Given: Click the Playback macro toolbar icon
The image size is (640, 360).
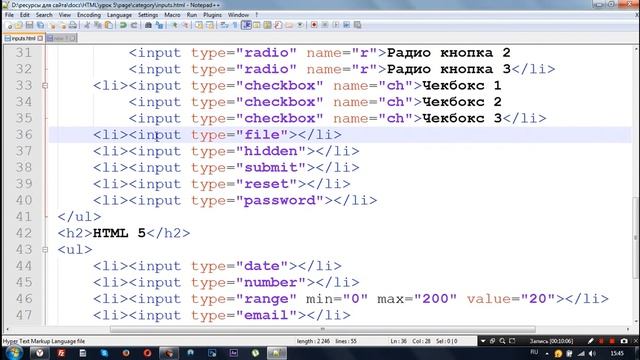Looking at the screenshot, I should pyautogui.click(x=336, y=25).
